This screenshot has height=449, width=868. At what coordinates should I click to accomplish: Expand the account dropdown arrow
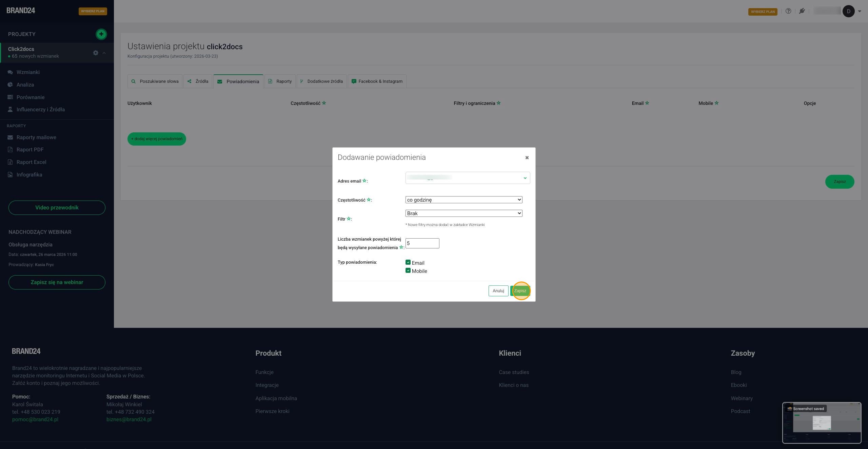[860, 11]
